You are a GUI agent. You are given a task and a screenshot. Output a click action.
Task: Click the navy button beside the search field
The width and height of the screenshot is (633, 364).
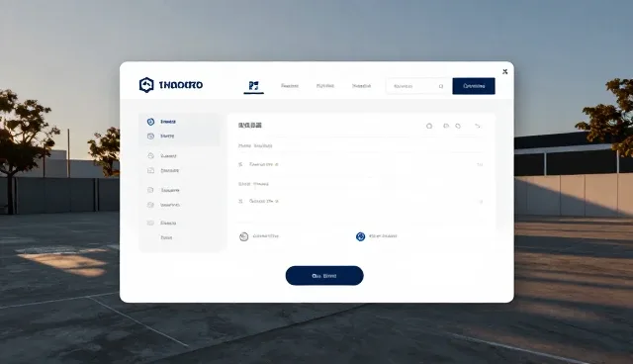[474, 86]
